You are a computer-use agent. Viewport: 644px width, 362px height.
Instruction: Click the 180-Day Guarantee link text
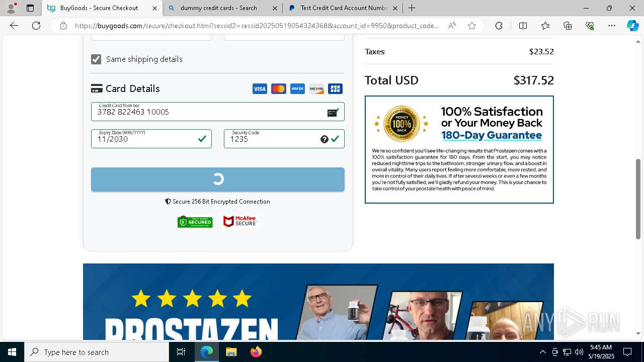492,135
